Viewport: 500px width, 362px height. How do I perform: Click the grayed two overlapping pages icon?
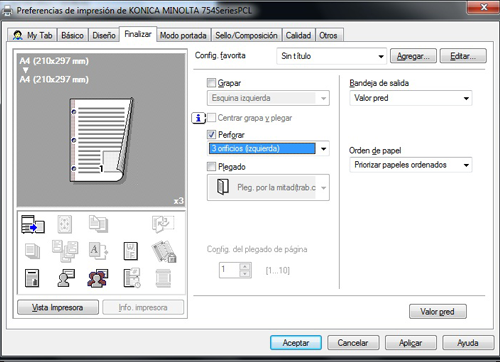(98, 224)
